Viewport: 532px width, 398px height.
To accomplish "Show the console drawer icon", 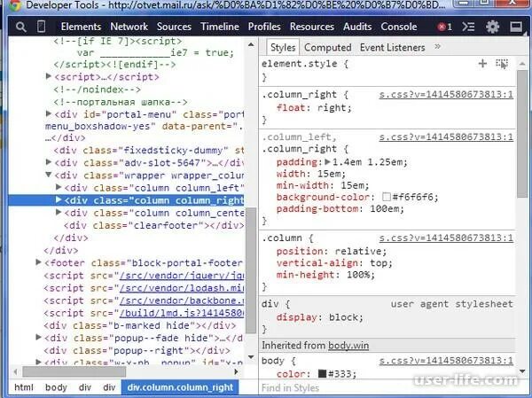I will click(468, 27).
